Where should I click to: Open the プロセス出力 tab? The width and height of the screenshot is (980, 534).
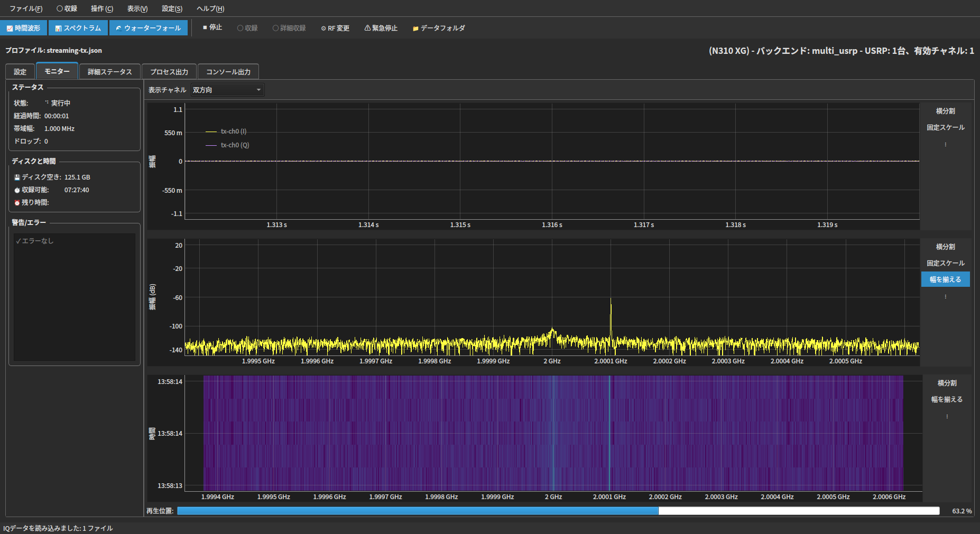click(169, 71)
